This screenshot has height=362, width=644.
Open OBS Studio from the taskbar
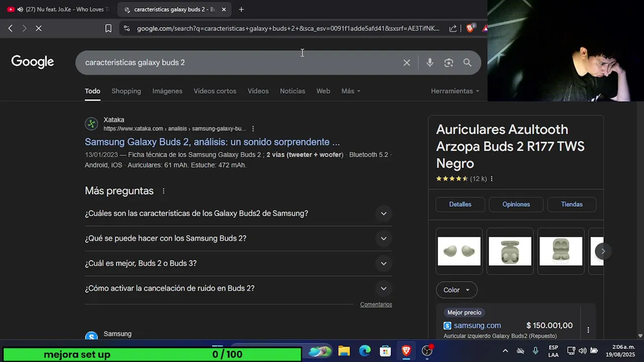click(x=427, y=351)
